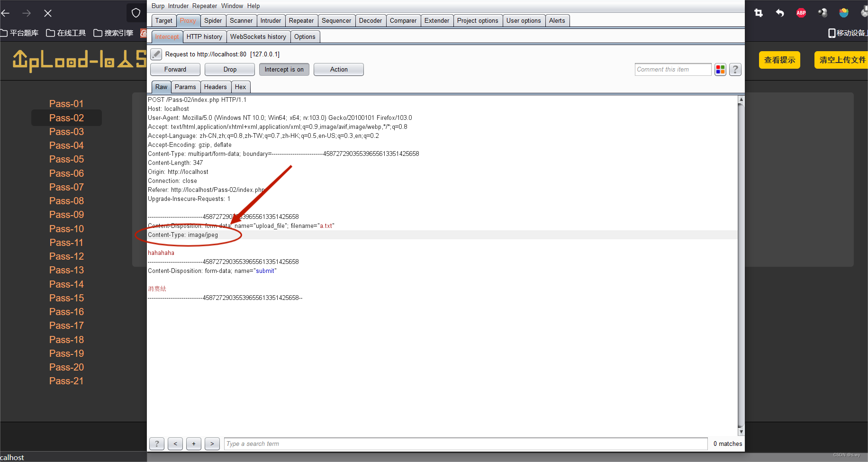This screenshot has height=462, width=868.
Task: Switch to the Repeater tool tab
Action: tap(301, 21)
